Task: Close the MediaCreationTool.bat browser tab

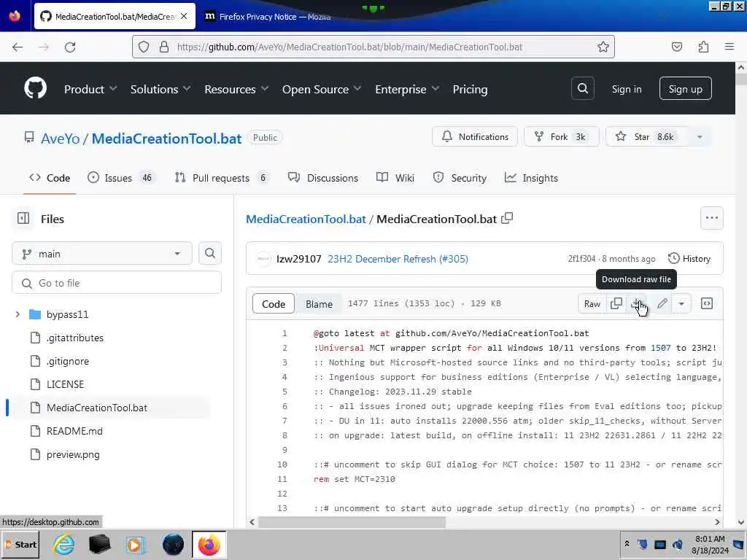Action: pyautogui.click(x=184, y=16)
